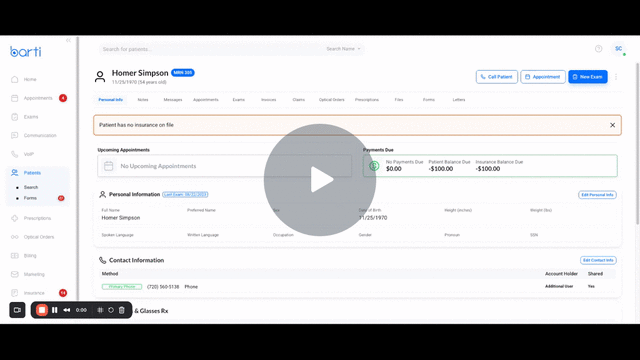Screen dimensions: 640x360
Task: Click the Insurance Balance Due -$100.00 value
Action: pos(488,169)
